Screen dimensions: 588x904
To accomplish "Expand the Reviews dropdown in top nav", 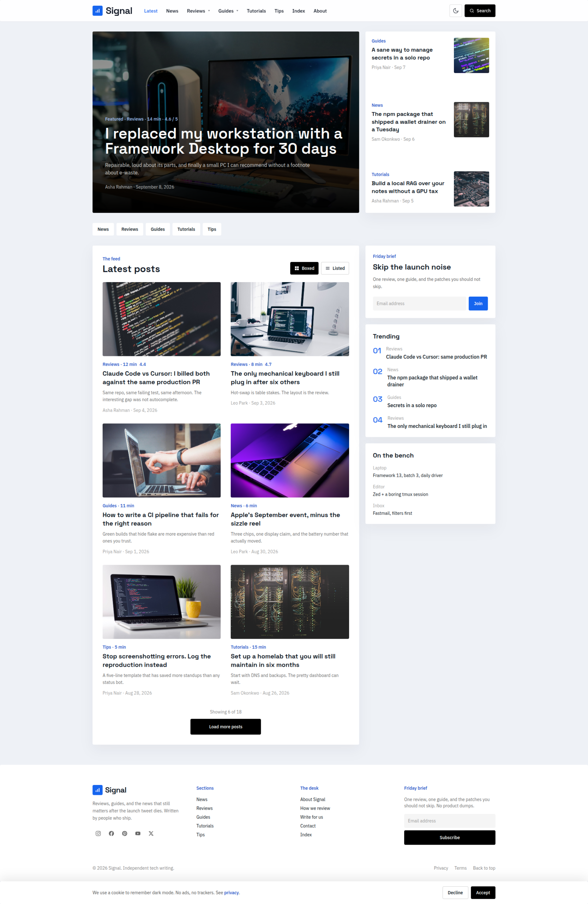I will [198, 11].
